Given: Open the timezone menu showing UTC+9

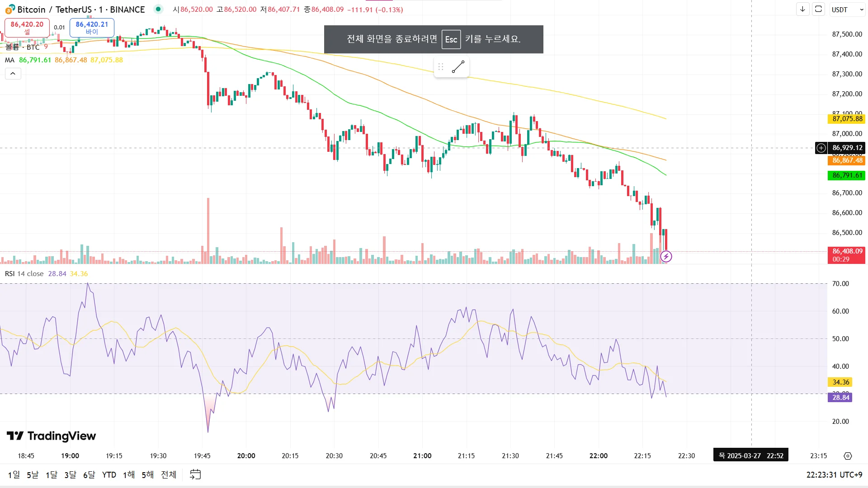Looking at the screenshot, I should tap(834, 475).
